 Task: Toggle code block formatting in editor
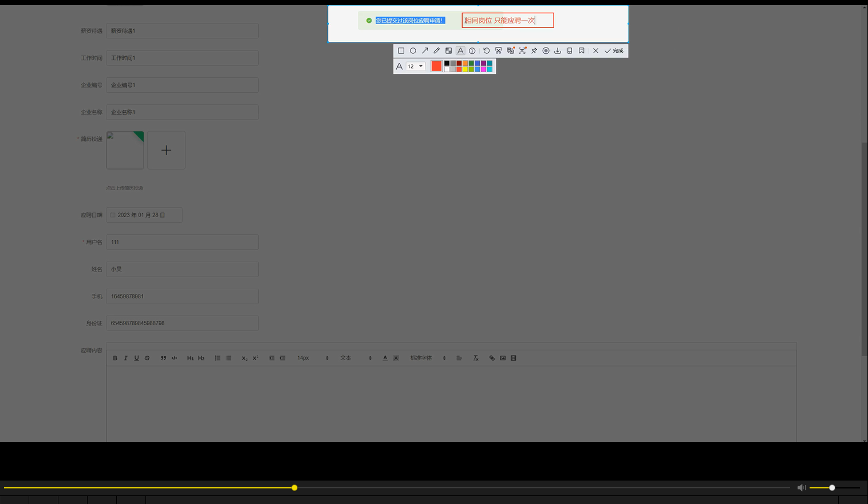pos(174,358)
